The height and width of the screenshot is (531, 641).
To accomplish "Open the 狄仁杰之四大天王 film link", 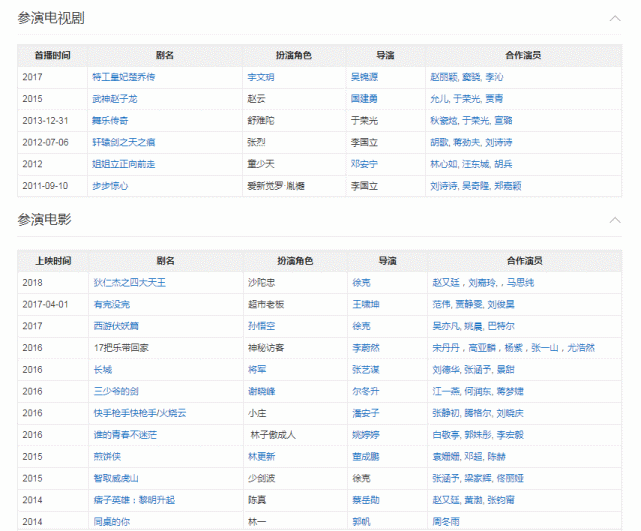I will (x=130, y=282).
